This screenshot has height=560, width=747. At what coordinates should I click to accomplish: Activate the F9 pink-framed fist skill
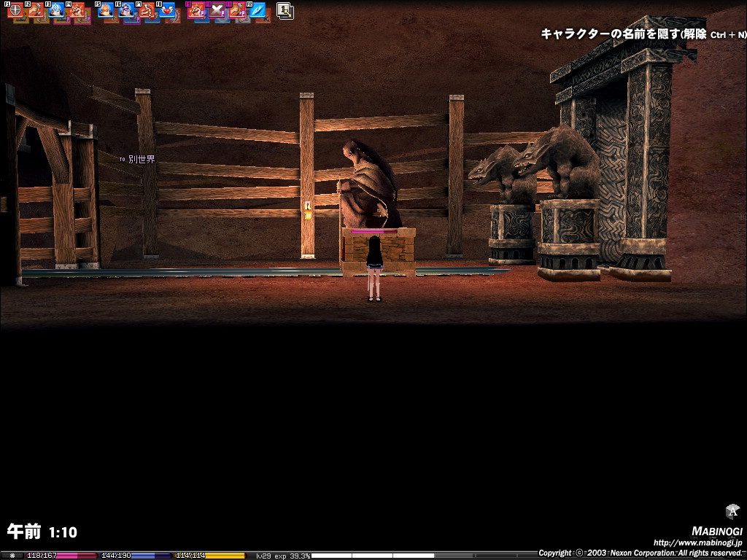(x=196, y=10)
